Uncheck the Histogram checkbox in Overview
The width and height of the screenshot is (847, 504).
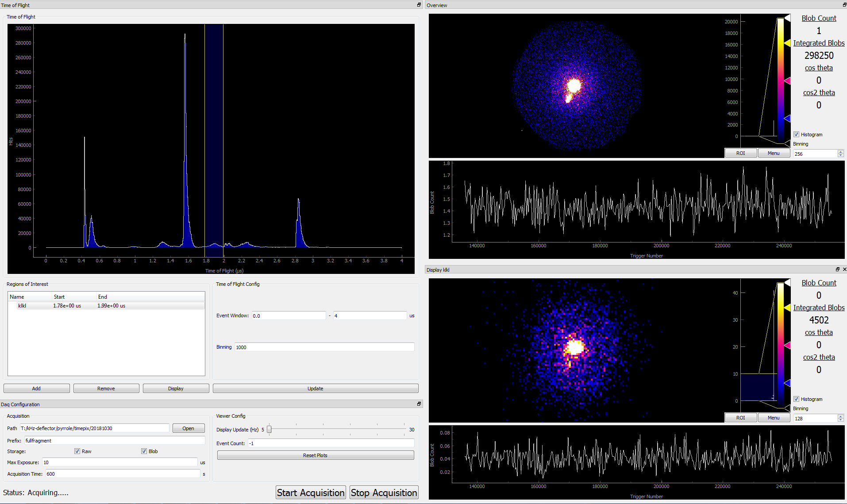(796, 135)
